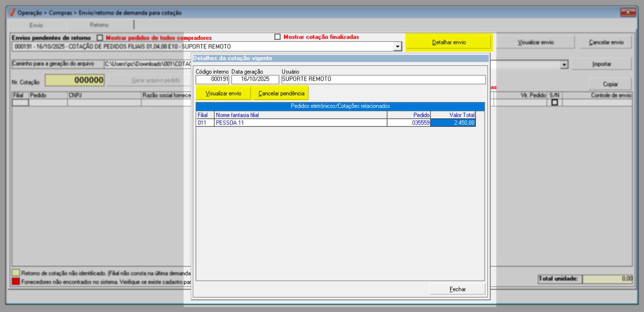Switch to the Retorno tab
The image size is (644, 312).
pyautogui.click(x=99, y=25)
